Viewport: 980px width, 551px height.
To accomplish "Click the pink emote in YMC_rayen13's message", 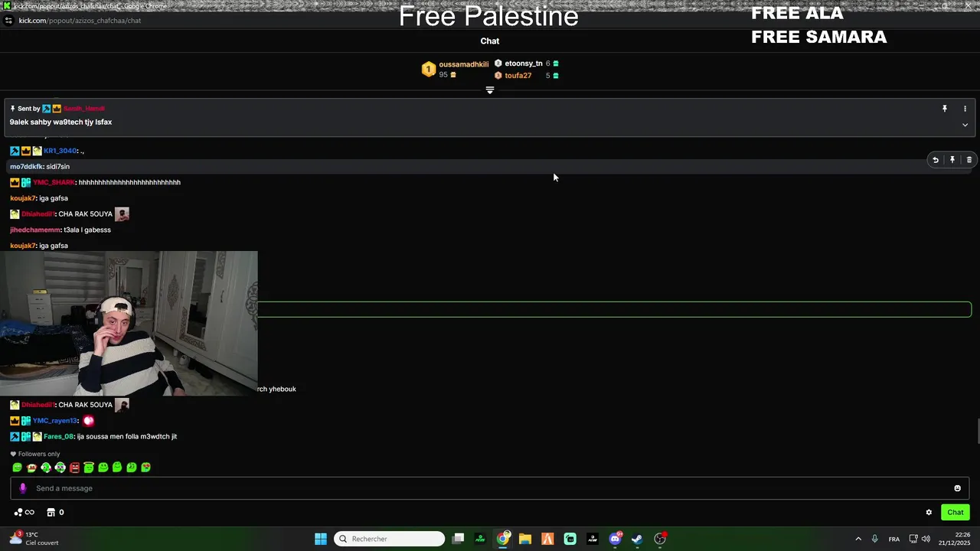I will coord(88,420).
